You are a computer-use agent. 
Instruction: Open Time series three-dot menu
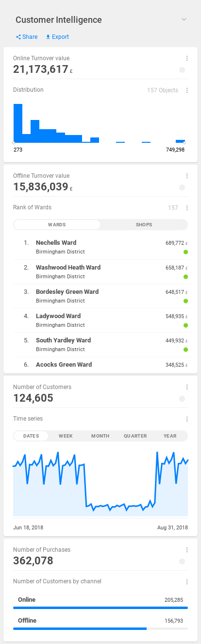[187, 419]
